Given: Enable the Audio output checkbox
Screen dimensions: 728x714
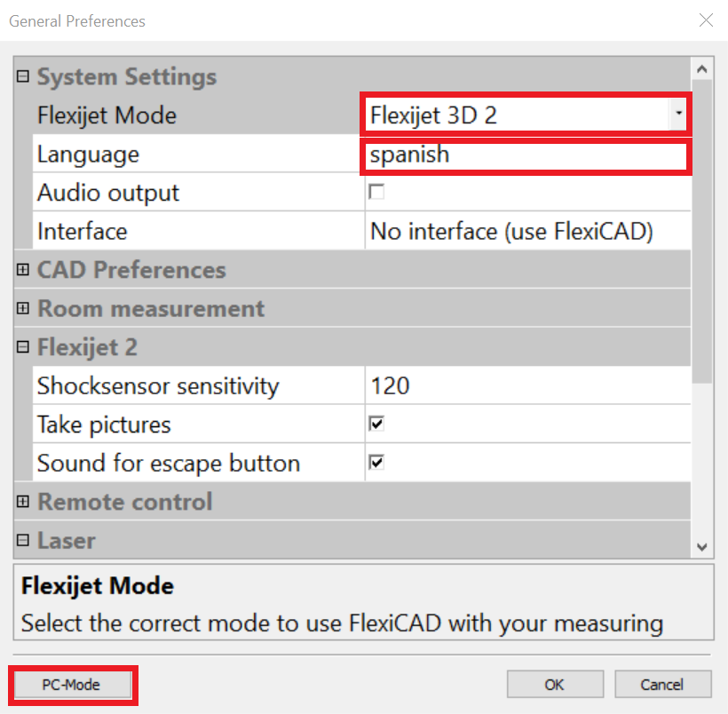Looking at the screenshot, I should tap(376, 193).
